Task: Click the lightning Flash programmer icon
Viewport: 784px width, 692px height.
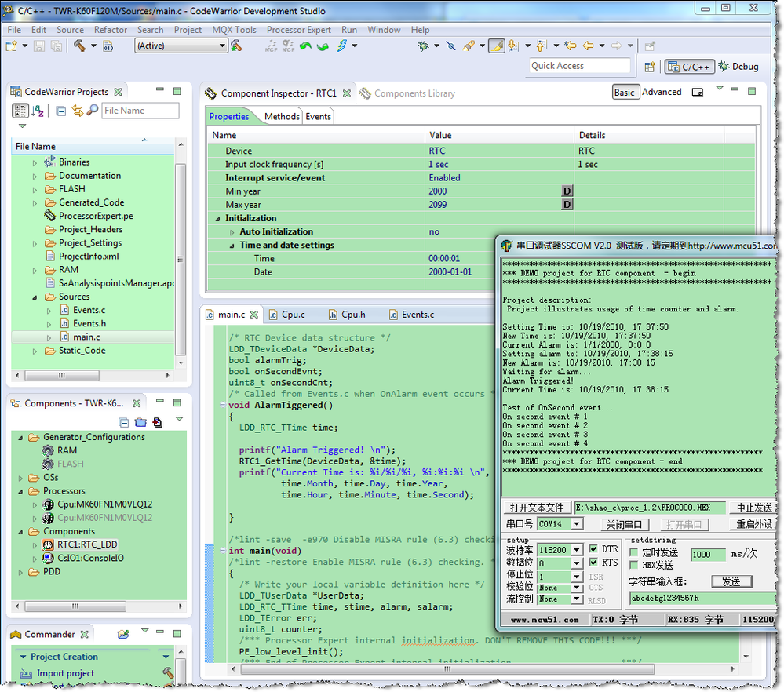Action: point(343,46)
